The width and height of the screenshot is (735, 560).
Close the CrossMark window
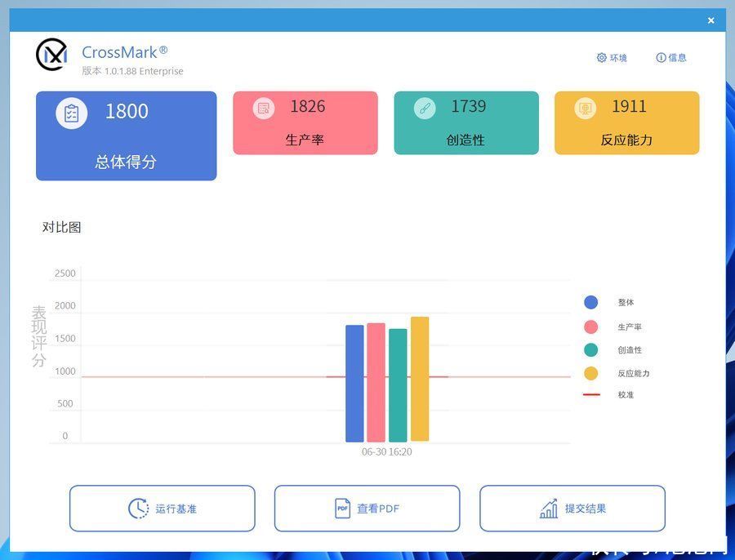coord(710,20)
